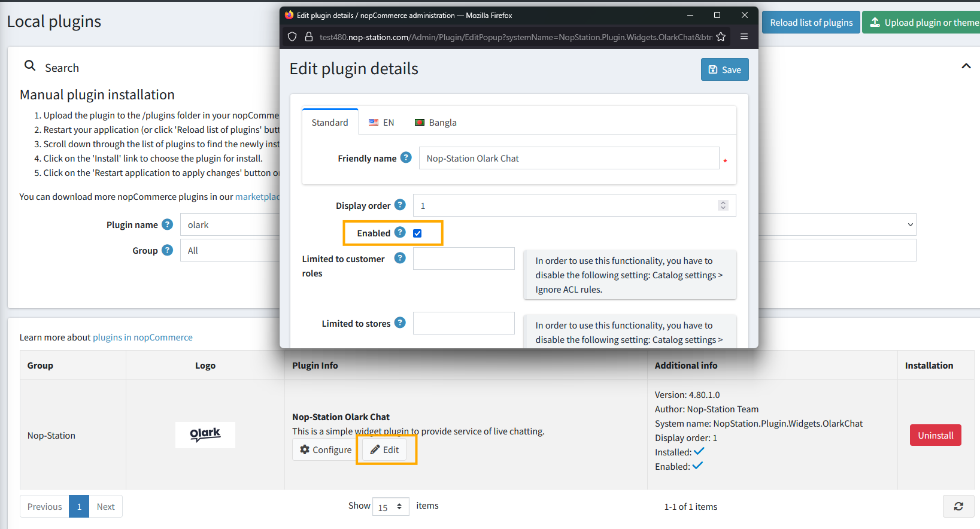Viewport: 980px width, 529px height.
Task: Open the marketplace link
Action: (x=257, y=196)
